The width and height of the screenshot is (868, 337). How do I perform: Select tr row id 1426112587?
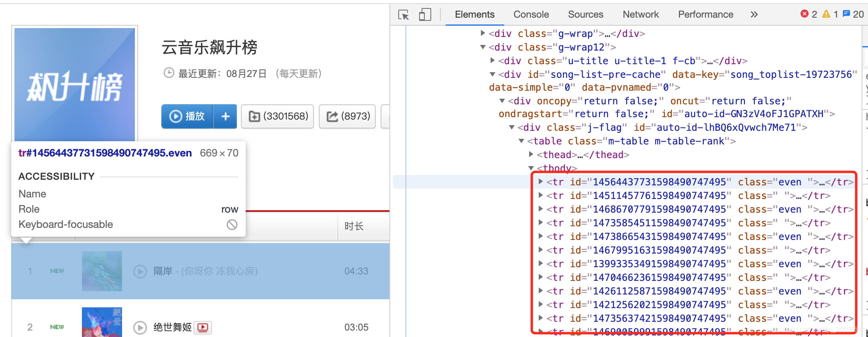point(699,291)
